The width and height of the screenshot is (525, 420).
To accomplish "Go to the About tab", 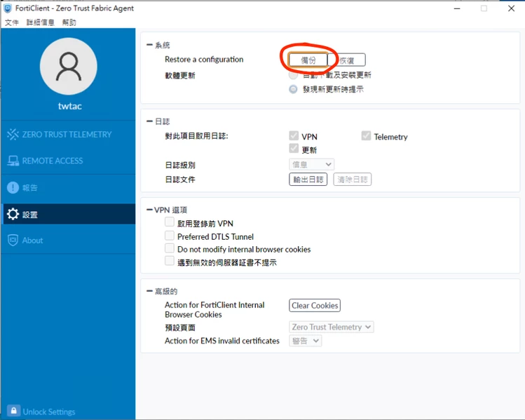I will [68, 240].
